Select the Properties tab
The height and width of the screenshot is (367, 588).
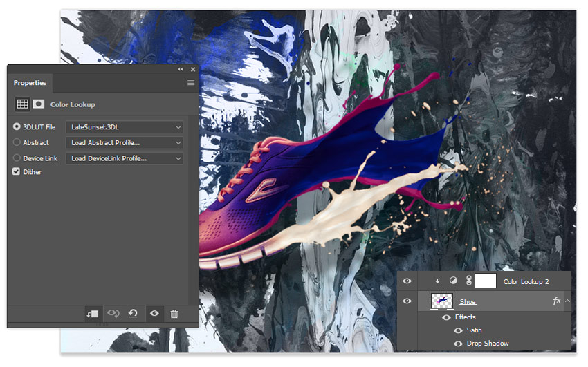coord(30,83)
